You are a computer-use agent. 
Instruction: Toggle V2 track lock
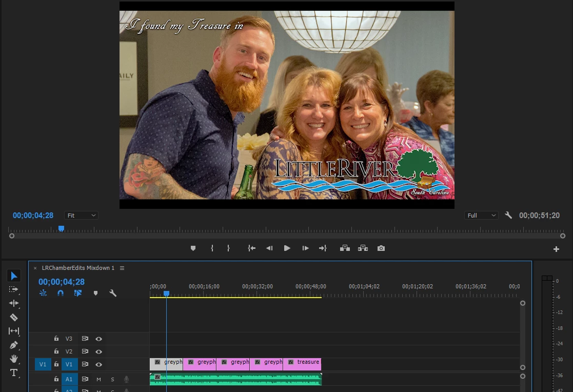56,351
